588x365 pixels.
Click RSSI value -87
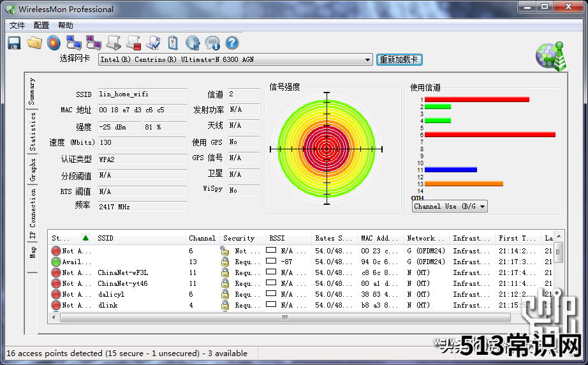pos(286,262)
